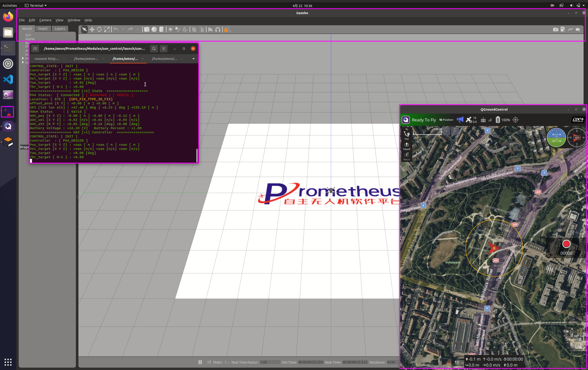Insert a sphere shape in Gazebo
Screen dimensions: 588x370
point(154,29)
